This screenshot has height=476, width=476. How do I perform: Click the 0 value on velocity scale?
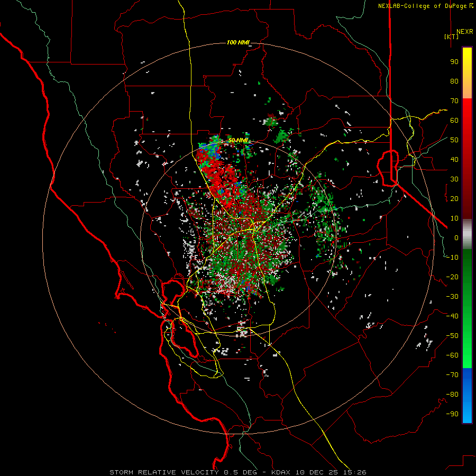(x=456, y=238)
